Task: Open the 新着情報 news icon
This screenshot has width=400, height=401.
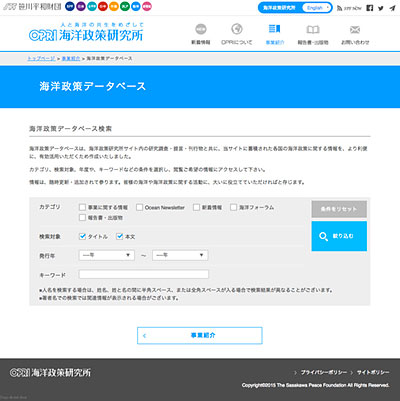Action: click(x=201, y=29)
